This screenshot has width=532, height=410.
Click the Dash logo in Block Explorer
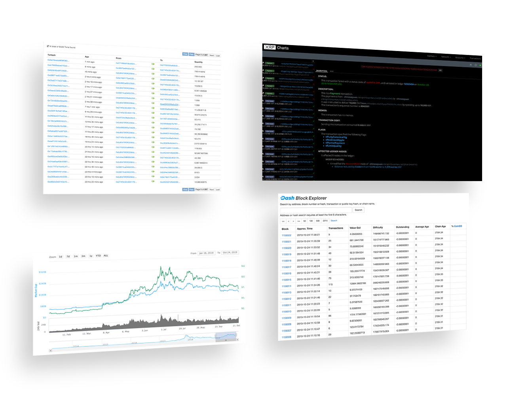(x=287, y=198)
